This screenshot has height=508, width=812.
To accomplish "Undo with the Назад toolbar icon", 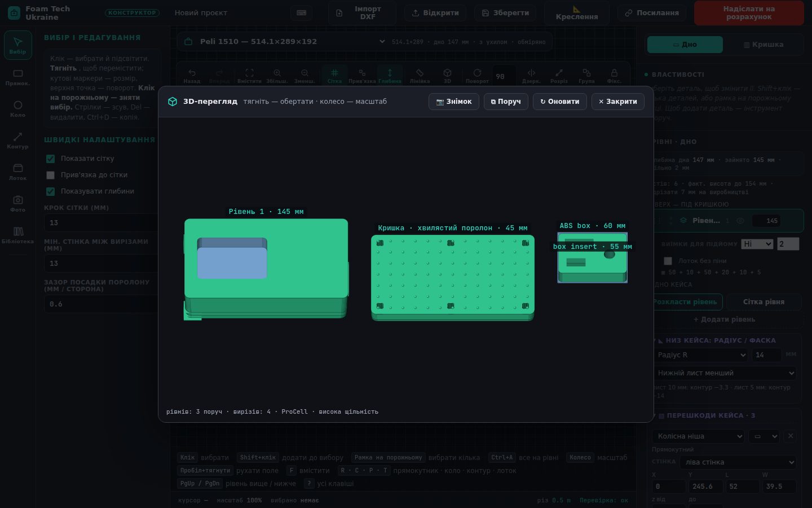I will pos(192,76).
